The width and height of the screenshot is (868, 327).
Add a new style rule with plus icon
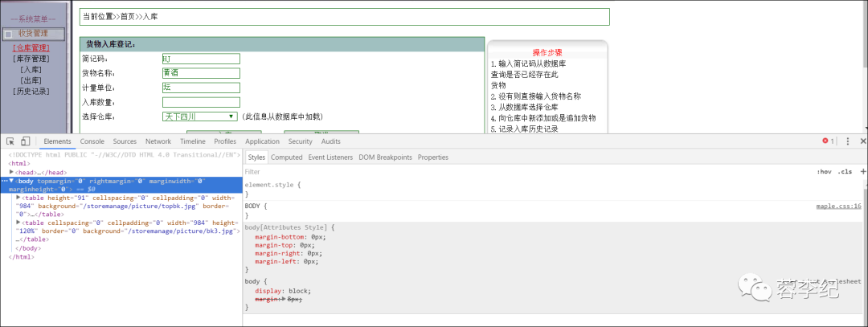(x=862, y=172)
